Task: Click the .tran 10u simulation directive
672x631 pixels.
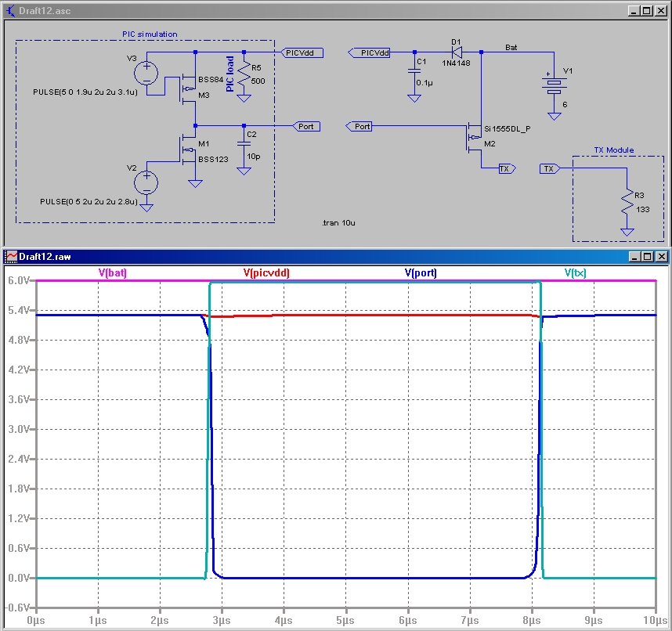Action: point(338,223)
